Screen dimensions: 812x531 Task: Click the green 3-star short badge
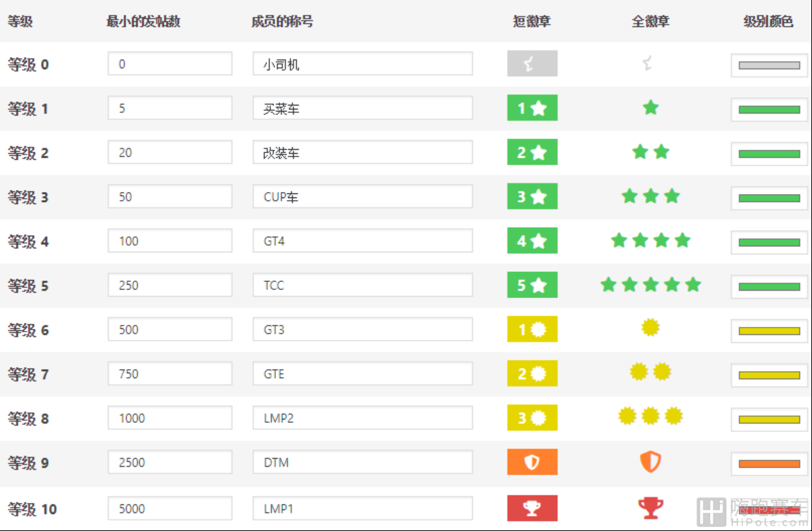click(x=532, y=197)
